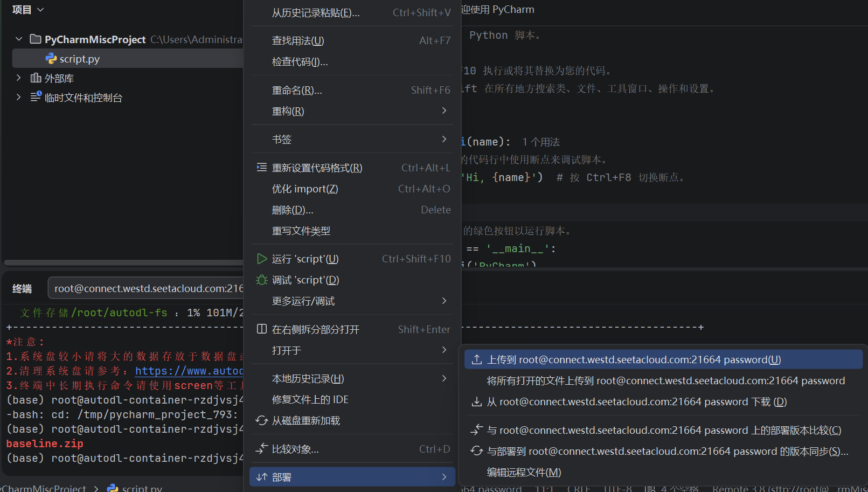This screenshot has height=492, width=868.
Task: Choose 编辑远程文件 entry
Action: [663, 472]
